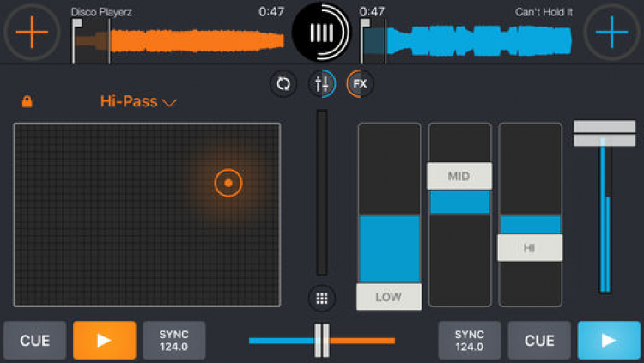This screenshot has height=363, width=644.
Task: Add a track to the blue right deck
Action: [x=612, y=32]
